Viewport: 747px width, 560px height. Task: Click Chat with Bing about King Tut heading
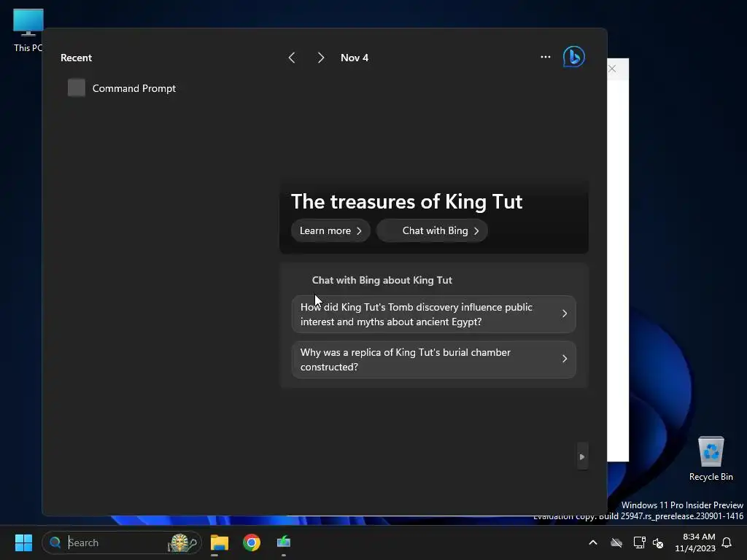[x=382, y=280]
